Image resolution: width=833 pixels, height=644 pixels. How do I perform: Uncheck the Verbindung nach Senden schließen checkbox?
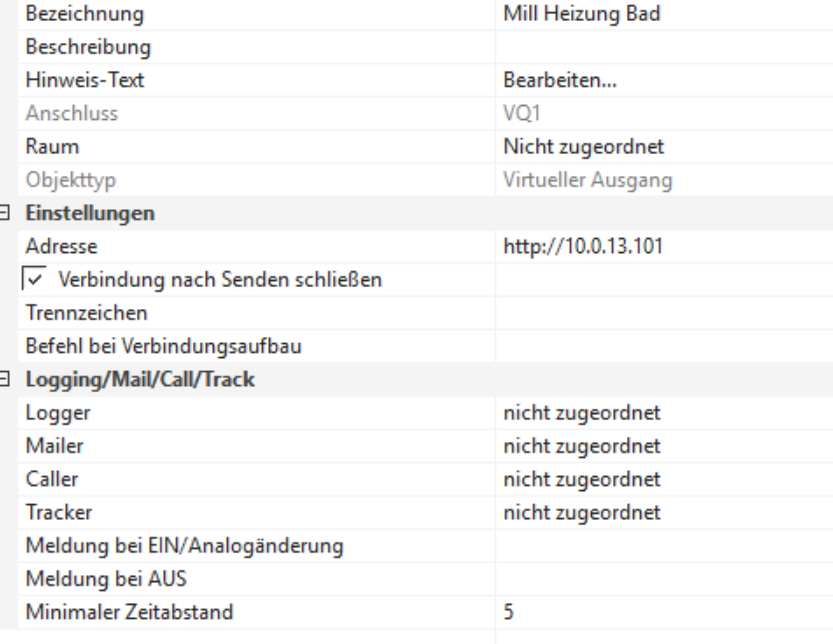point(33,282)
